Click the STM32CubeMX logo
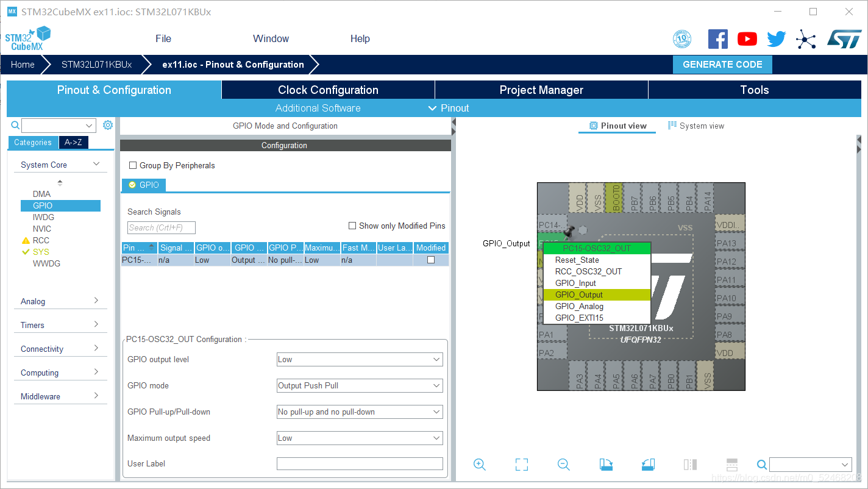Screen dimensions: 868x489 click(x=28, y=39)
